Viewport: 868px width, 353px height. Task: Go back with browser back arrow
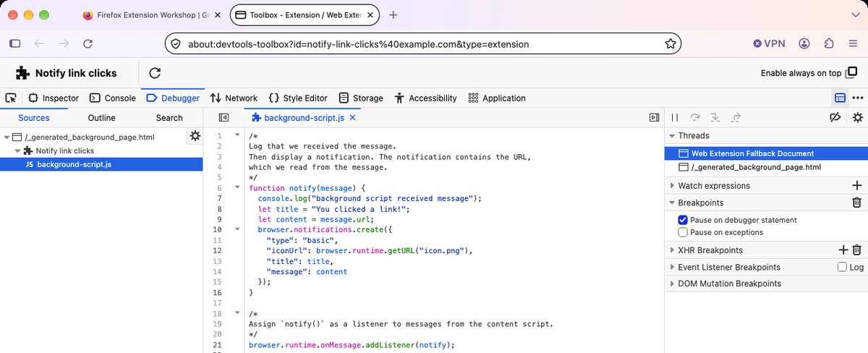pyautogui.click(x=39, y=43)
